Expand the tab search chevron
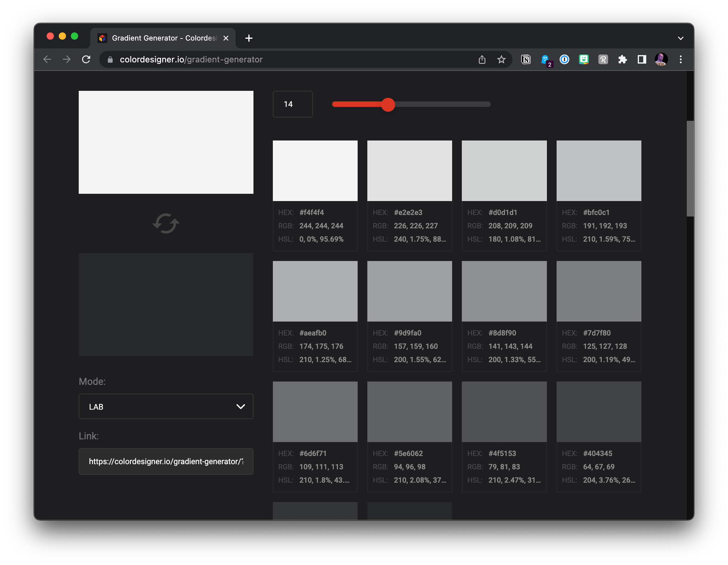 [x=680, y=38]
